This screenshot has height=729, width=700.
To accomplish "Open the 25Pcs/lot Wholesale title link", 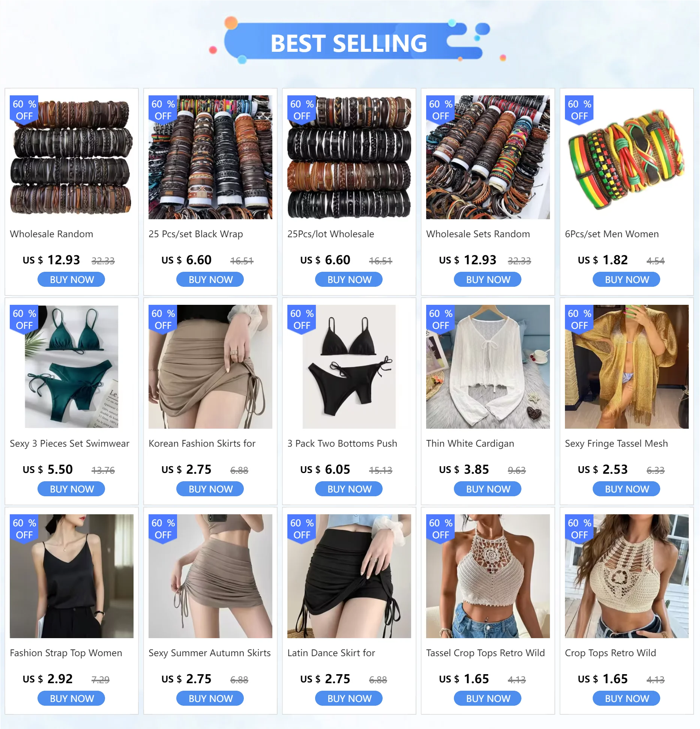I will click(x=330, y=234).
